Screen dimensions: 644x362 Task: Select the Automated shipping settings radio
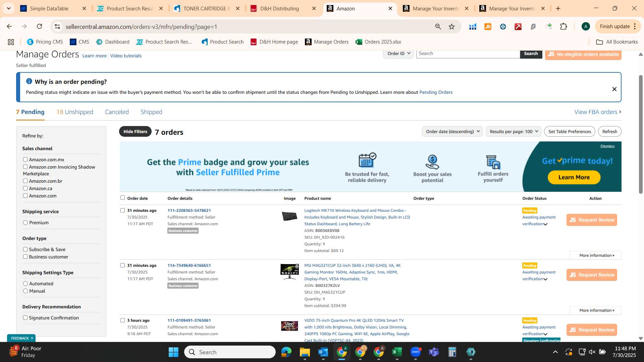25,284
